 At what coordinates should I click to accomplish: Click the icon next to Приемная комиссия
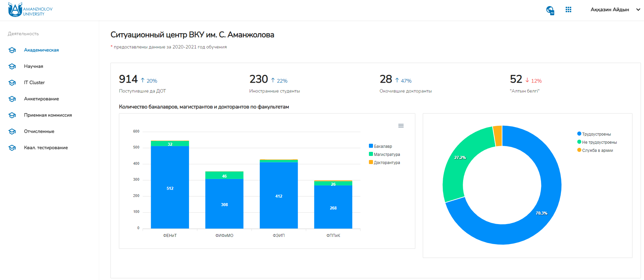12,115
